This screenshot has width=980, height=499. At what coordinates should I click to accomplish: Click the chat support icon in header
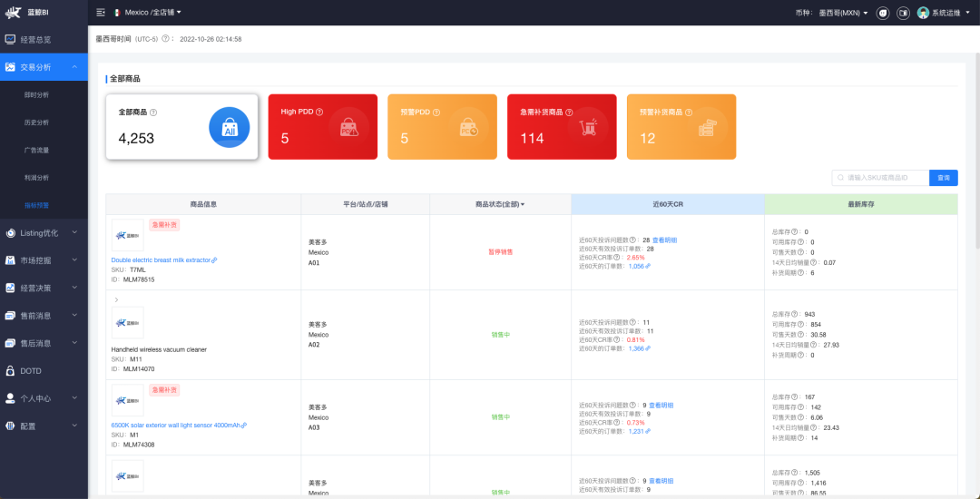(883, 13)
